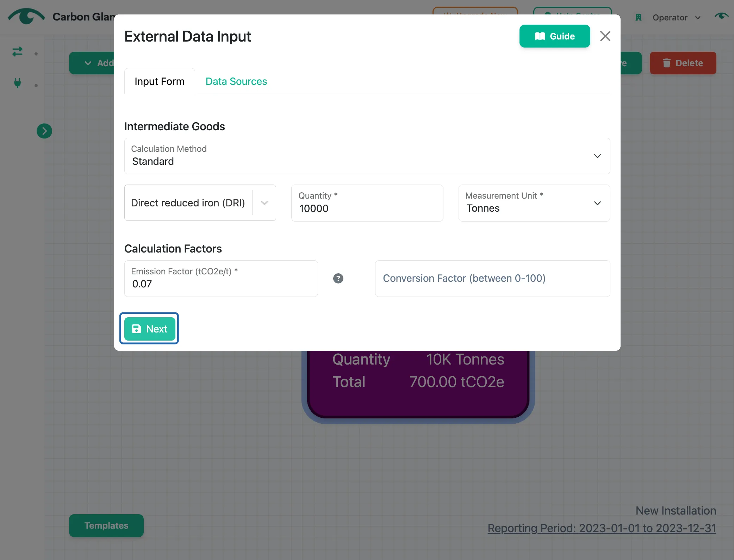The height and width of the screenshot is (560, 734).
Task: Click the question mark help icon
Action: [x=338, y=279]
